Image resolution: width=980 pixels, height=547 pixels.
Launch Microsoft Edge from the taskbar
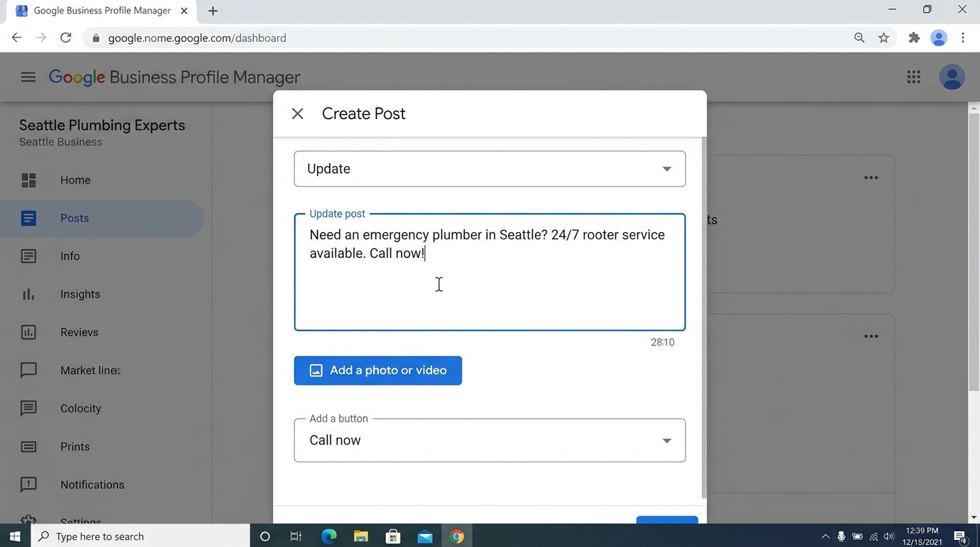[x=329, y=536]
